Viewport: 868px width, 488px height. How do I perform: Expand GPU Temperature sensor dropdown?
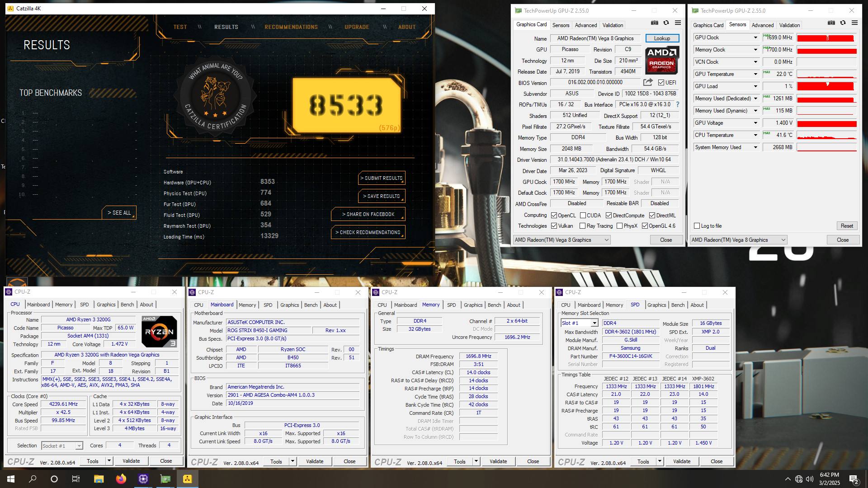pos(755,74)
